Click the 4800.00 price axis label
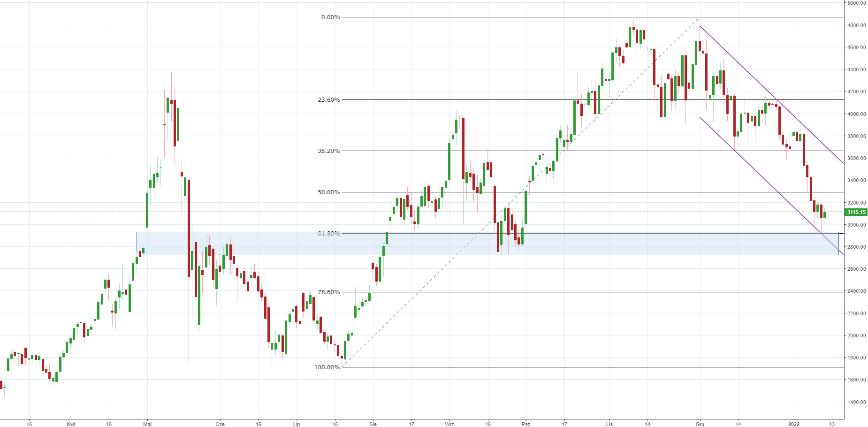 (x=857, y=25)
